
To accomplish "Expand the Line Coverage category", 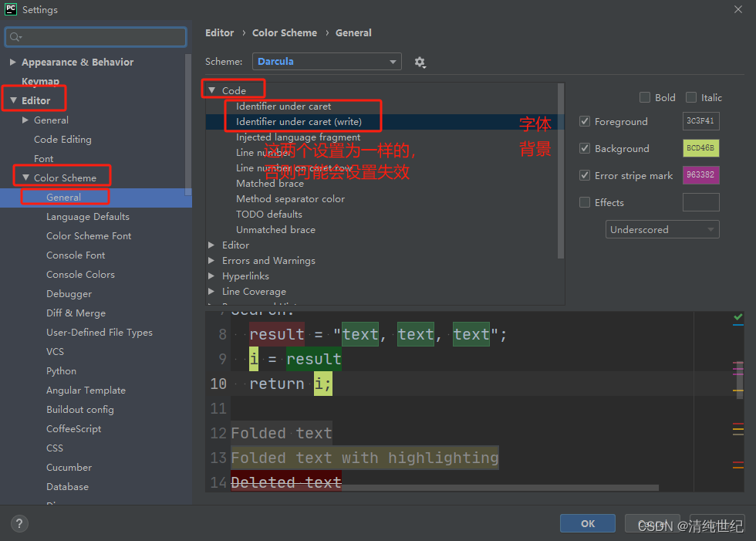I will pyautogui.click(x=211, y=291).
